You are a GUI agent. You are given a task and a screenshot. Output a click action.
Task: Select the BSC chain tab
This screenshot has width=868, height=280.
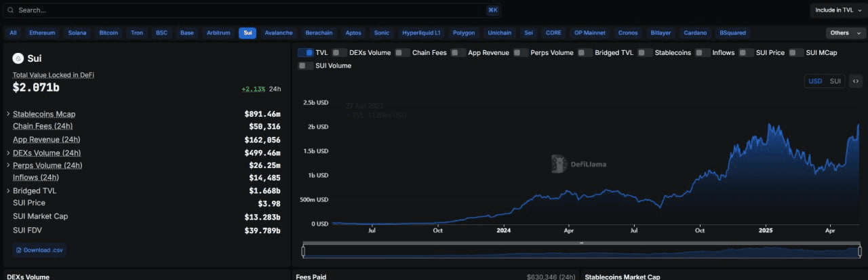tap(161, 33)
